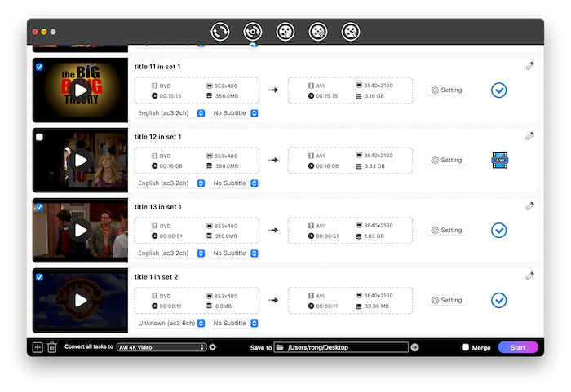The image size is (571, 392).
Task: Click the add file plus icon
Action: click(x=38, y=347)
